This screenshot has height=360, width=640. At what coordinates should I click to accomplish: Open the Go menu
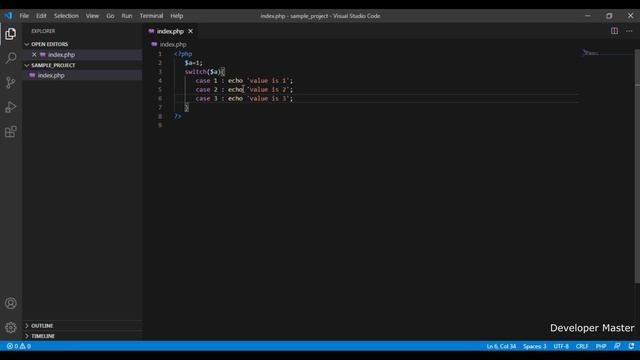pos(110,16)
